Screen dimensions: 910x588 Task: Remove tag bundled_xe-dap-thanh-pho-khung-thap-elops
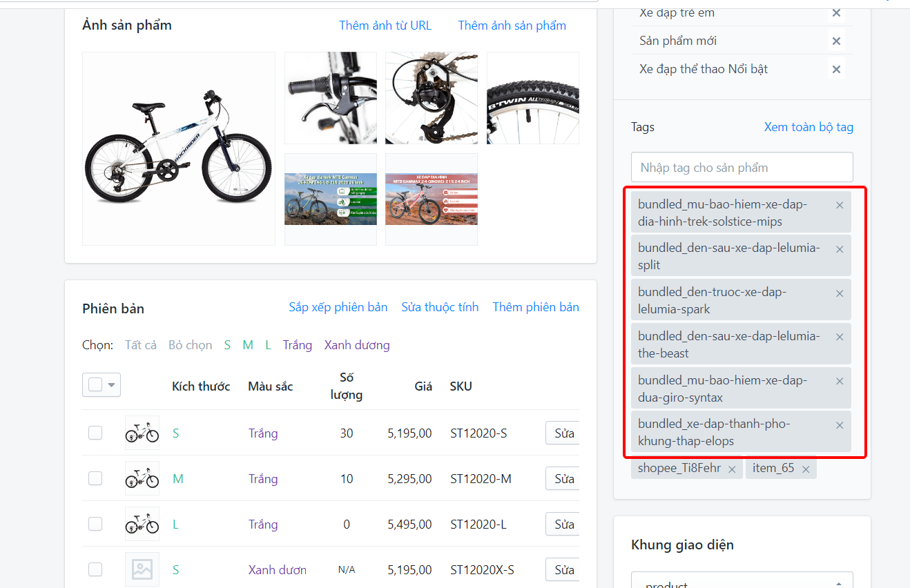click(840, 425)
